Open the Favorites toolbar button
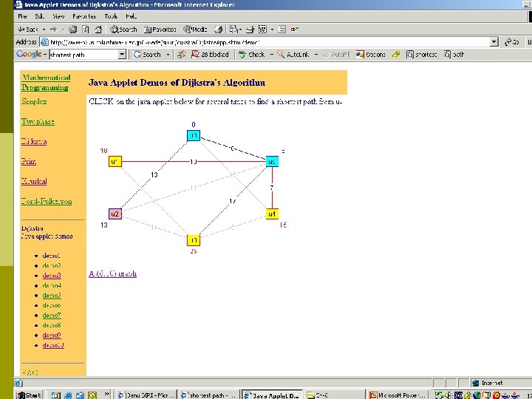 tap(160, 30)
